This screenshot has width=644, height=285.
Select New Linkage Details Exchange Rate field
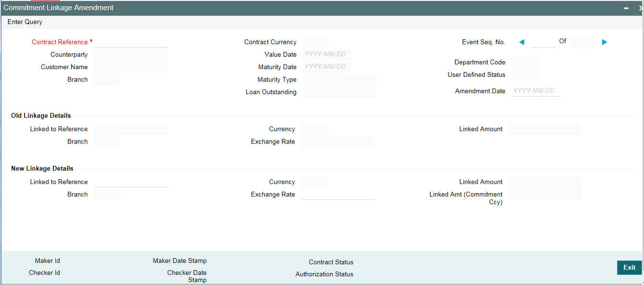click(x=338, y=195)
